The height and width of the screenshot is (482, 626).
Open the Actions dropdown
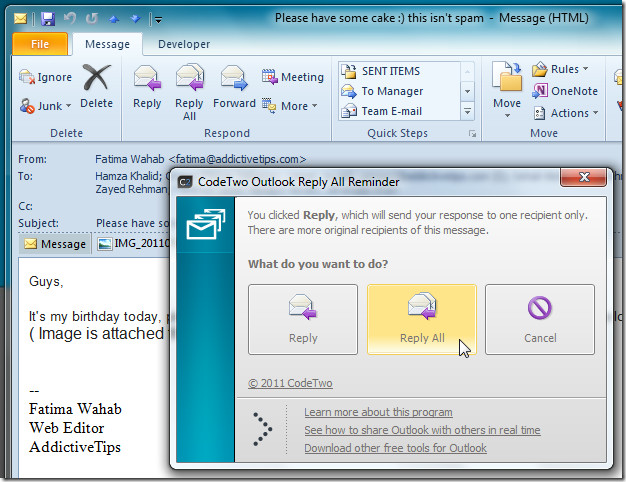[566, 113]
